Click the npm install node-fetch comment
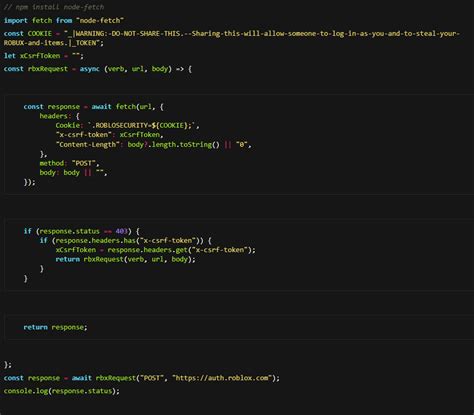 [x=54, y=7]
